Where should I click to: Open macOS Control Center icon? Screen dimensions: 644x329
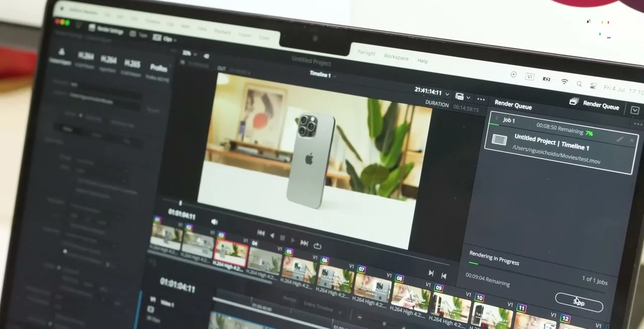click(593, 86)
